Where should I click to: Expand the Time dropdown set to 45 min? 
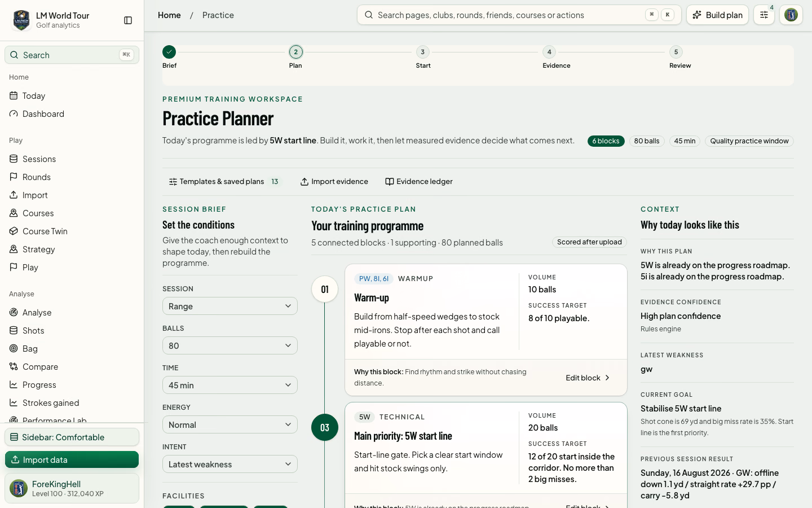230,385
